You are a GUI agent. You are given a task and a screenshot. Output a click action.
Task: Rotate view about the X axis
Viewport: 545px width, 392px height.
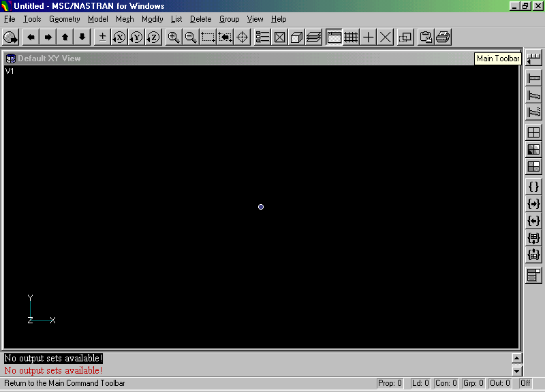coord(120,37)
